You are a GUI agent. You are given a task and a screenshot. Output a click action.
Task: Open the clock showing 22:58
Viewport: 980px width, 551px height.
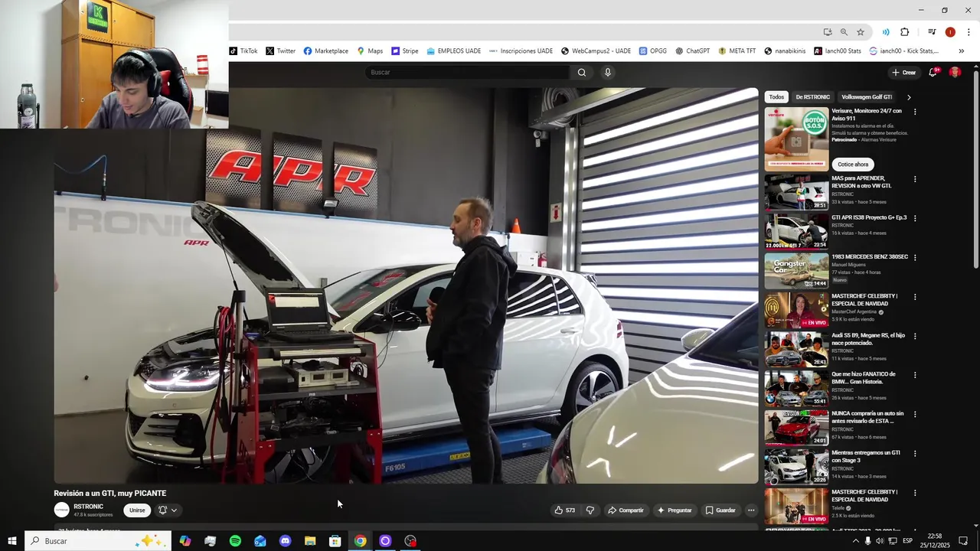tap(935, 541)
